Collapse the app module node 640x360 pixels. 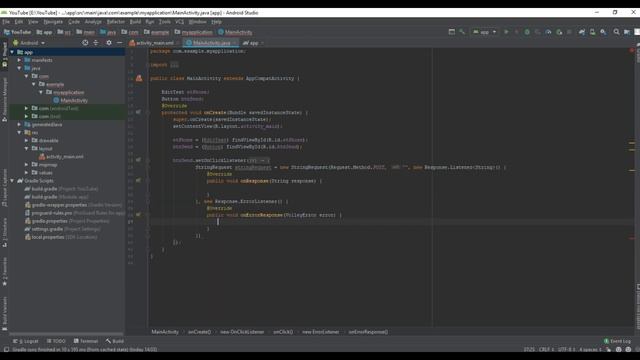coord(12,52)
